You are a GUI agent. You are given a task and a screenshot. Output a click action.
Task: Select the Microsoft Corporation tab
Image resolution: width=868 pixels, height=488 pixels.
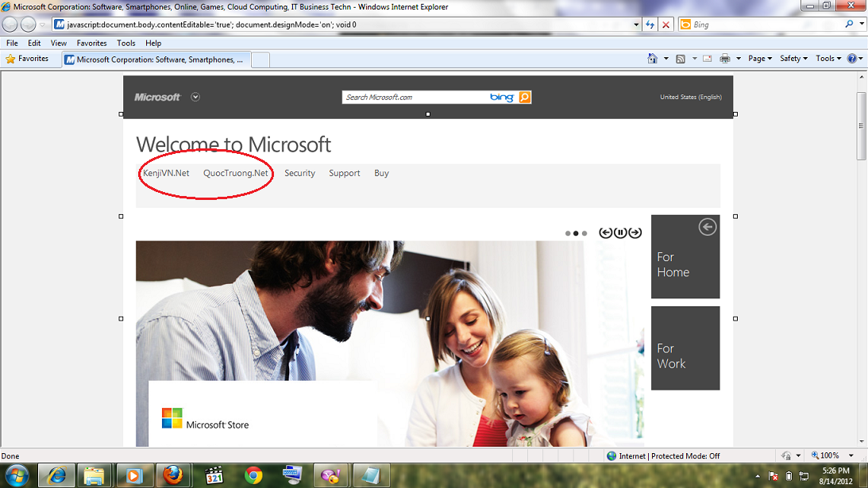click(x=156, y=60)
